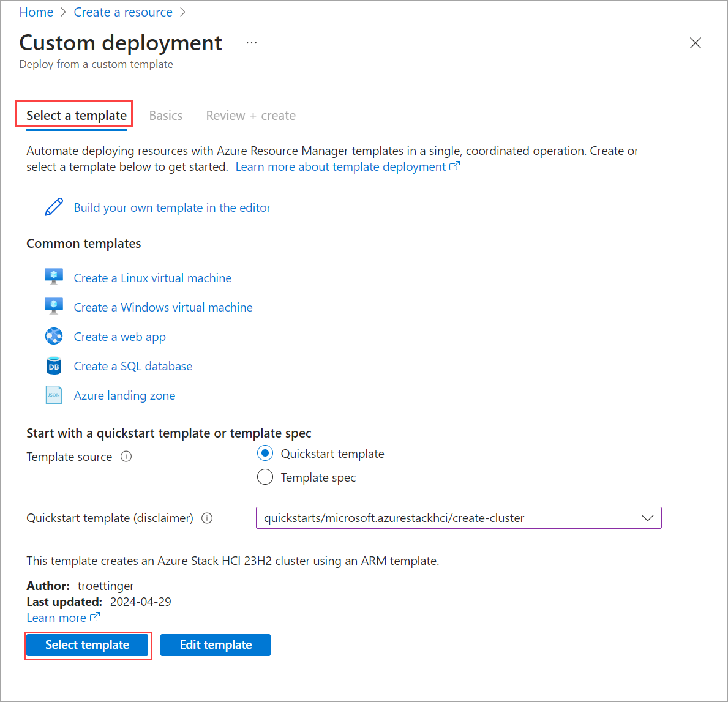Click the Azure landing zone JSON icon
Viewport: 728px width, 702px height.
(x=54, y=395)
